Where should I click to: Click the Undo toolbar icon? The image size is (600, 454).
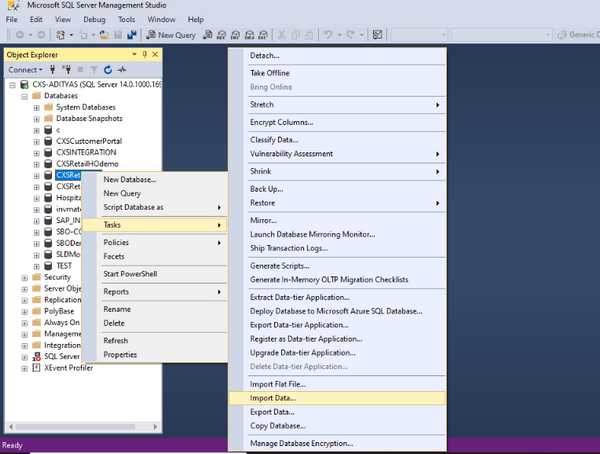tap(328, 35)
